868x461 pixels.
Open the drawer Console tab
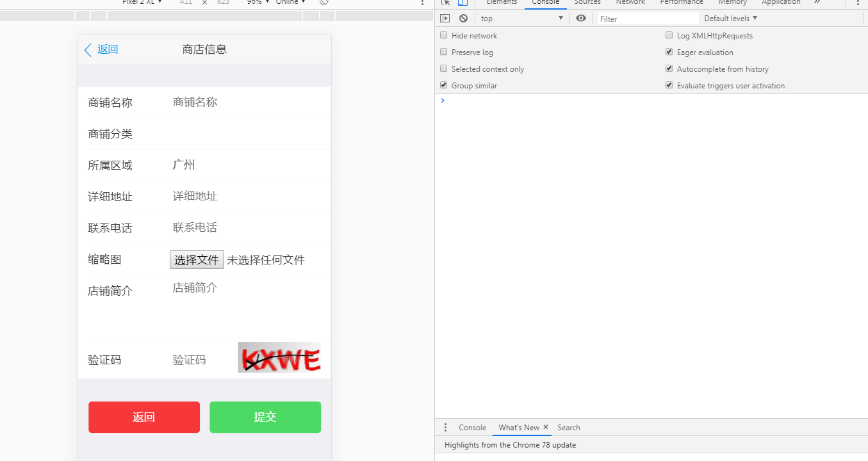click(x=472, y=427)
